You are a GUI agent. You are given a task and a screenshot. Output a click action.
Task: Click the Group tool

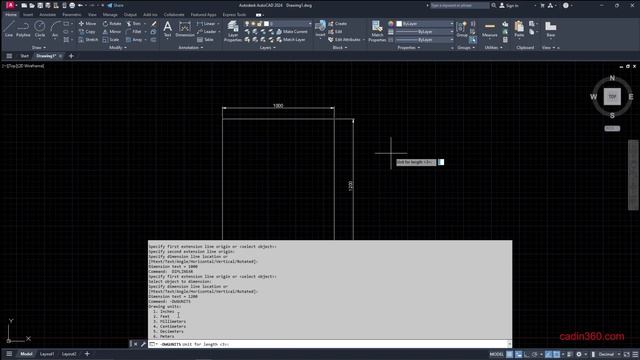[462, 29]
